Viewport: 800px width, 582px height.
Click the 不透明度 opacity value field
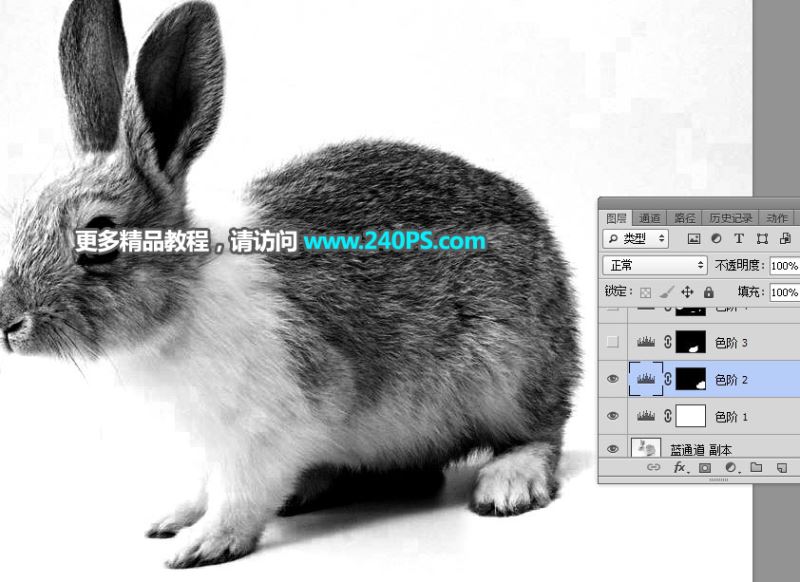784,266
